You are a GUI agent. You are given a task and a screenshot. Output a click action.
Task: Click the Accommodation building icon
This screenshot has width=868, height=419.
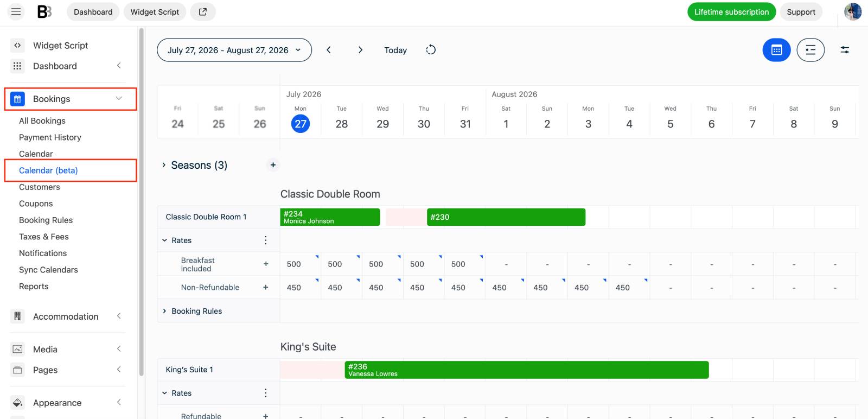pos(17,316)
